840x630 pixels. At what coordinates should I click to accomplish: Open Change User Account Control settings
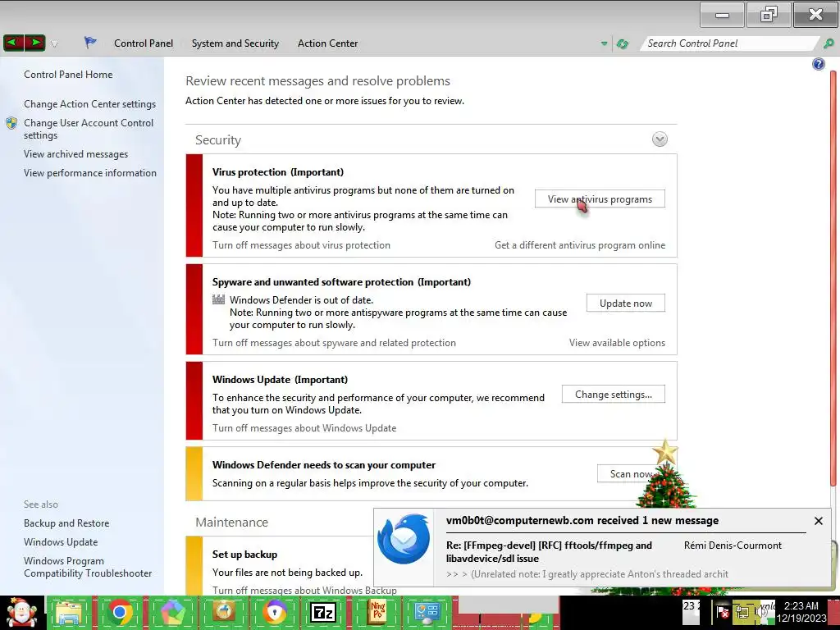89,129
